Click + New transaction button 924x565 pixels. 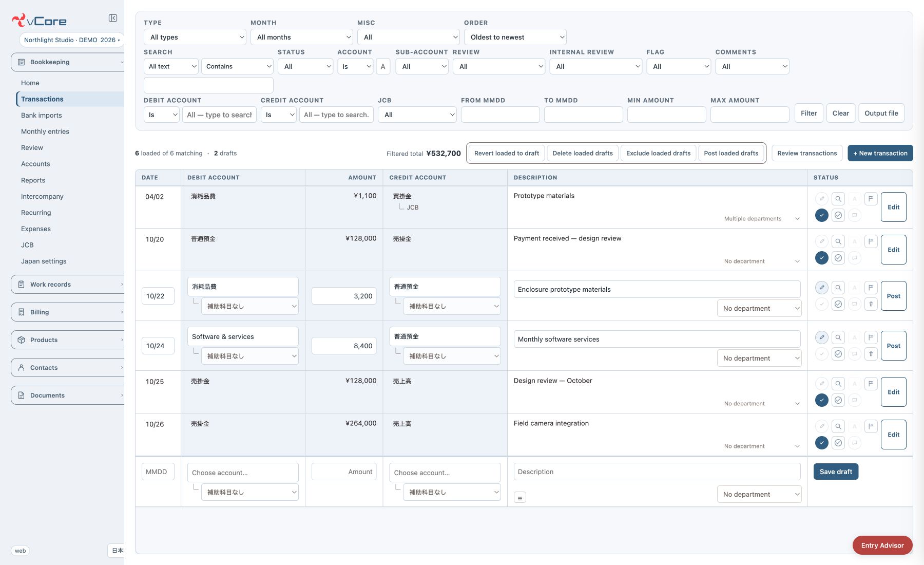[880, 153]
